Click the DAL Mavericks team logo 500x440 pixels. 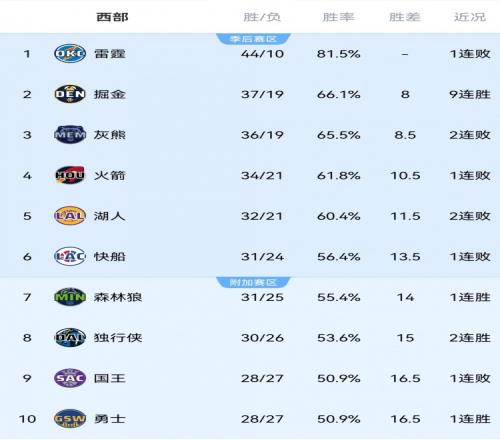pos(70,337)
